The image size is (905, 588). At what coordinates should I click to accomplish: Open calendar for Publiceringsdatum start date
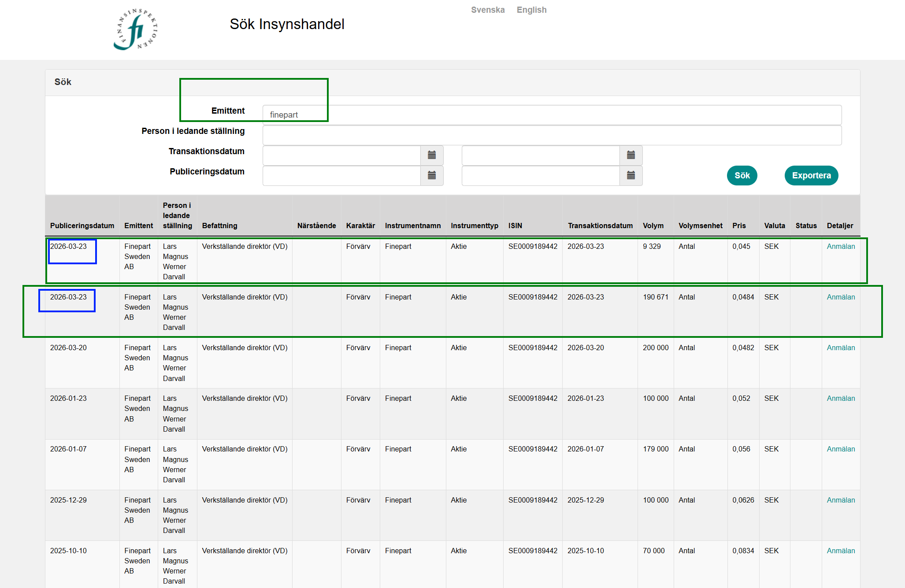[432, 175]
